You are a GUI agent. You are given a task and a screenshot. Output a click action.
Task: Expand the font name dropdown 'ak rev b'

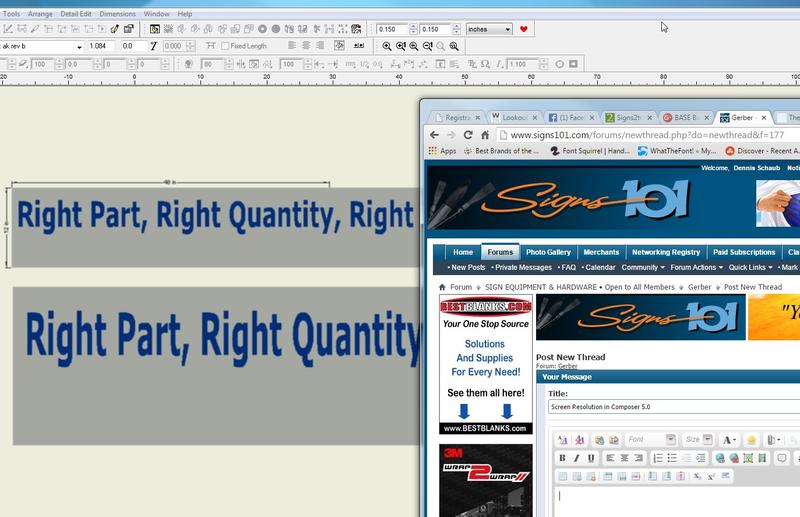pyautogui.click(x=79, y=46)
